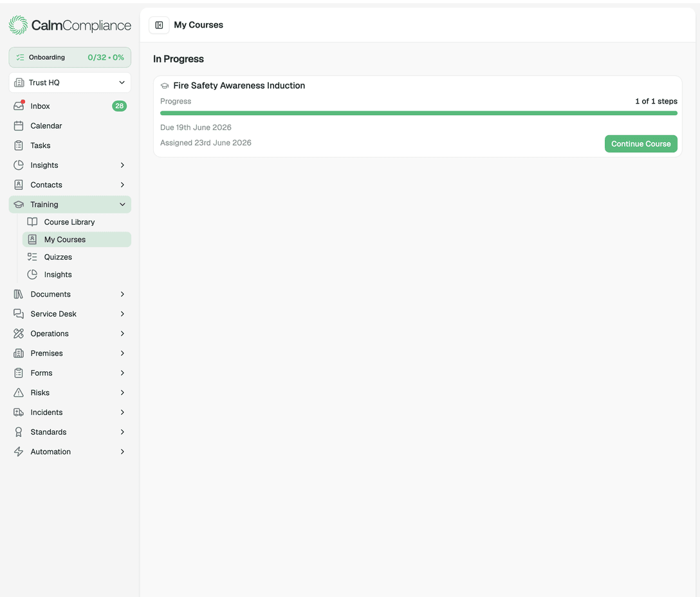Image resolution: width=700 pixels, height=597 pixels.
Task: Click the Inbox tray icon
Action: [x=19, y=106]
